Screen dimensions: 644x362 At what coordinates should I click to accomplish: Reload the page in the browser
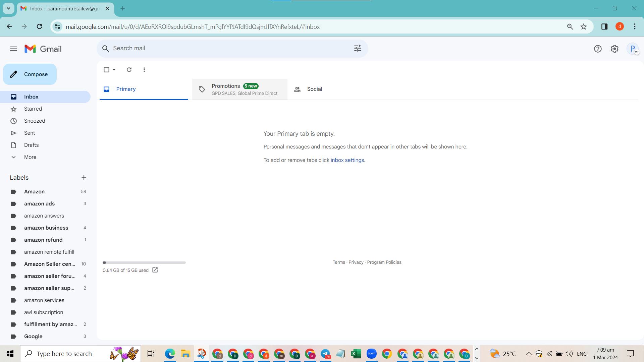point(39,26)
